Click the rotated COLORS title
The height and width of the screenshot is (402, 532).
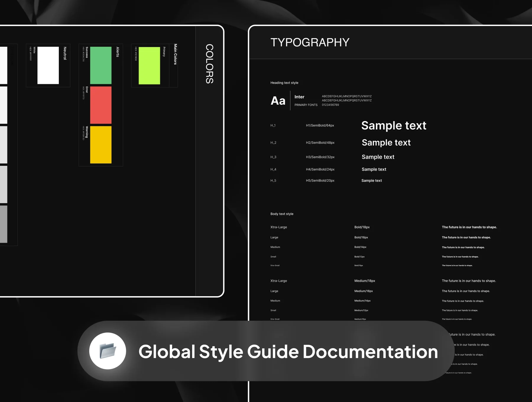[x=209, y=64]
